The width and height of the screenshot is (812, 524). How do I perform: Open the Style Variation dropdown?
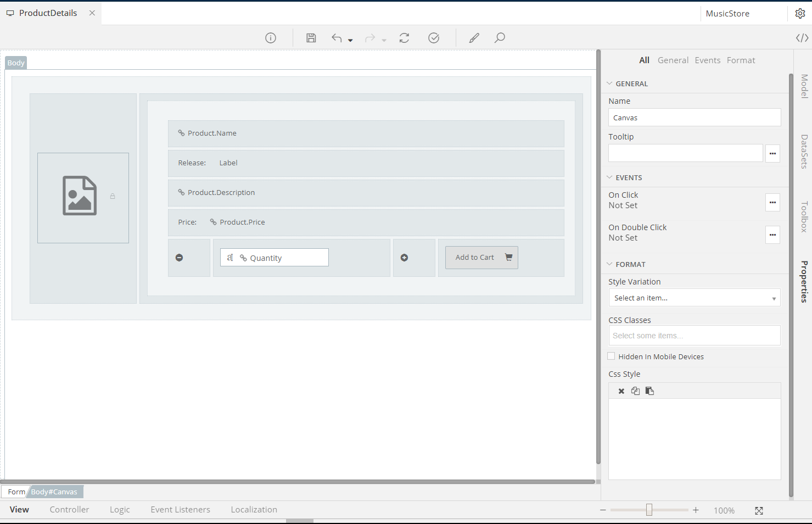694,298
